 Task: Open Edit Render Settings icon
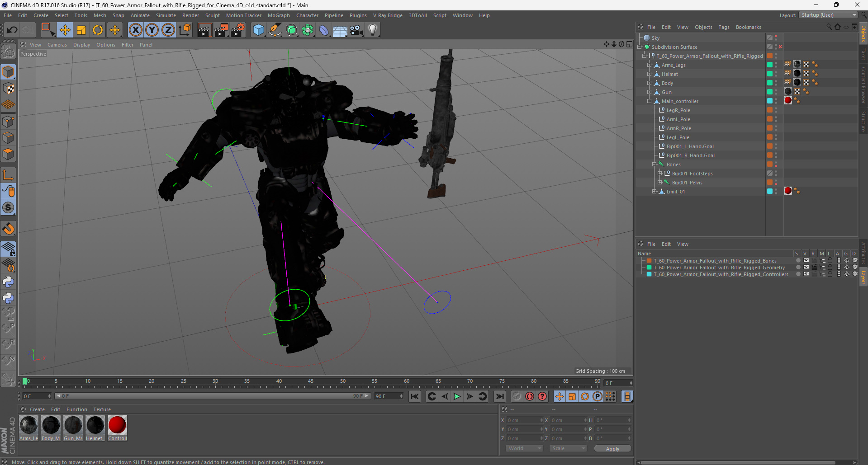tap(238, 30)
